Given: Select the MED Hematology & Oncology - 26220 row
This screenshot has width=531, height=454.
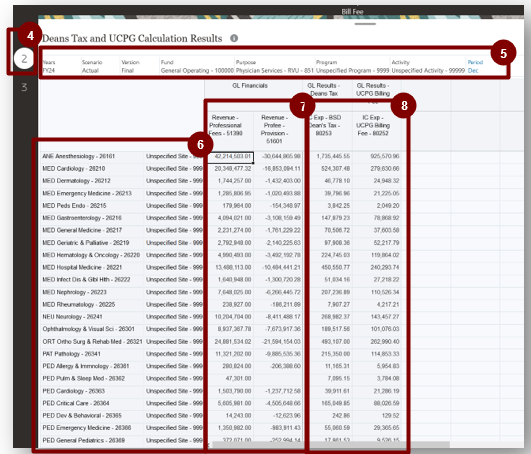Looking at the screenshot, I should tap(91, 255).
